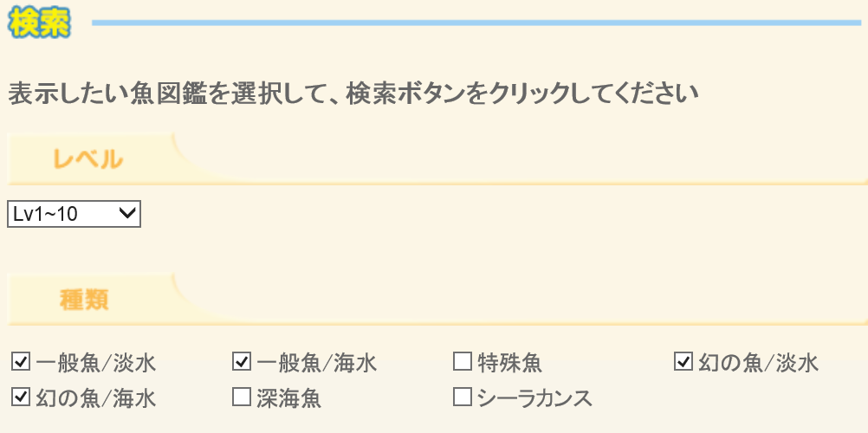
Task: Tick the 深海魚 checkbox
Action: (242, 397)
